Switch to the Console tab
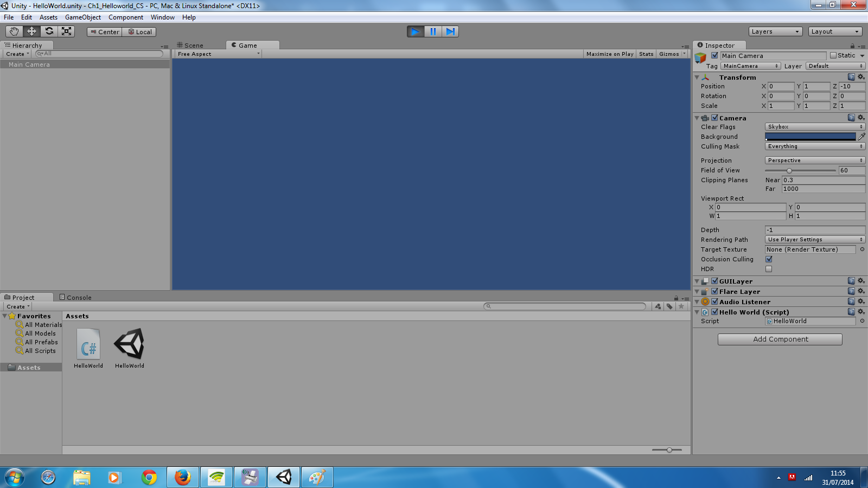Screen dimensions: 868x488 coord(75,297)
